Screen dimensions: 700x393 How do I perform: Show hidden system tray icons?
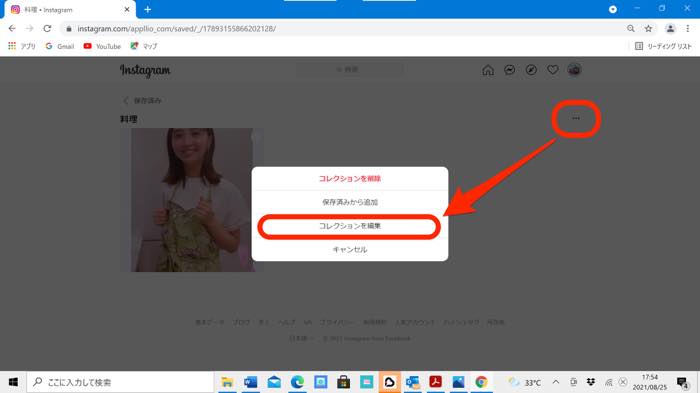tap(556, 382)
